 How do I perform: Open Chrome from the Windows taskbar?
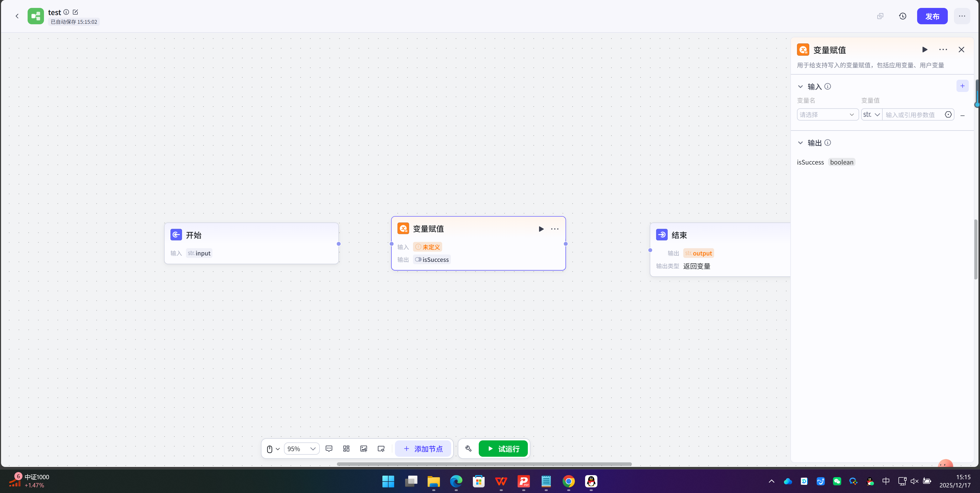[x=568, y=481]
